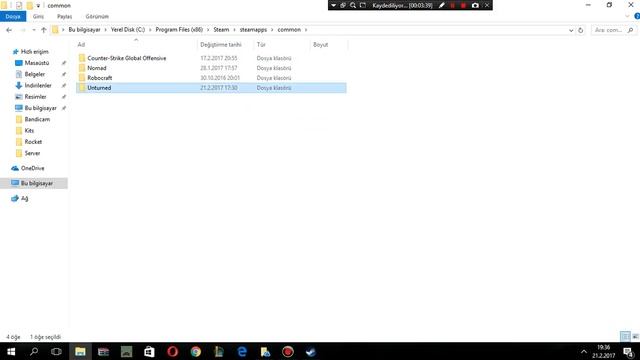This screenshot has width=640, height=360.
Task: Open Hızlı erişim in sidebar
Action: [x=34, y=51]
